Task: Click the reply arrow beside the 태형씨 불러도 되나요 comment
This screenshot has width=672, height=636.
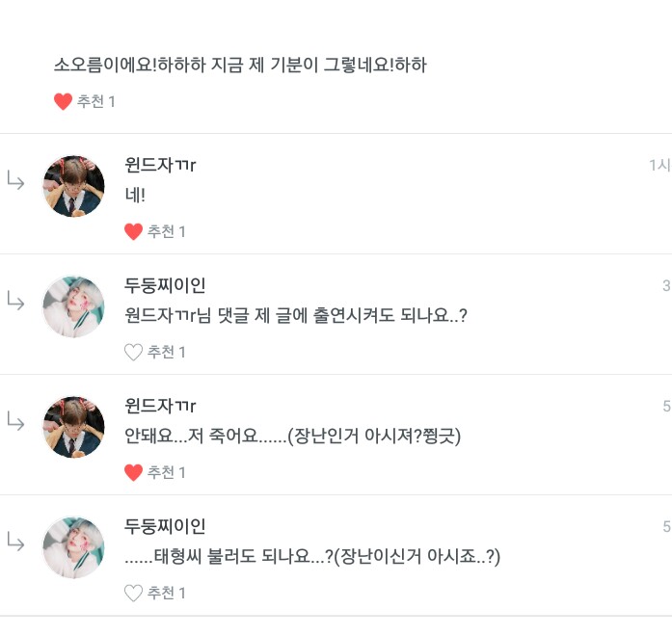Action: click(x=16, y=542)
